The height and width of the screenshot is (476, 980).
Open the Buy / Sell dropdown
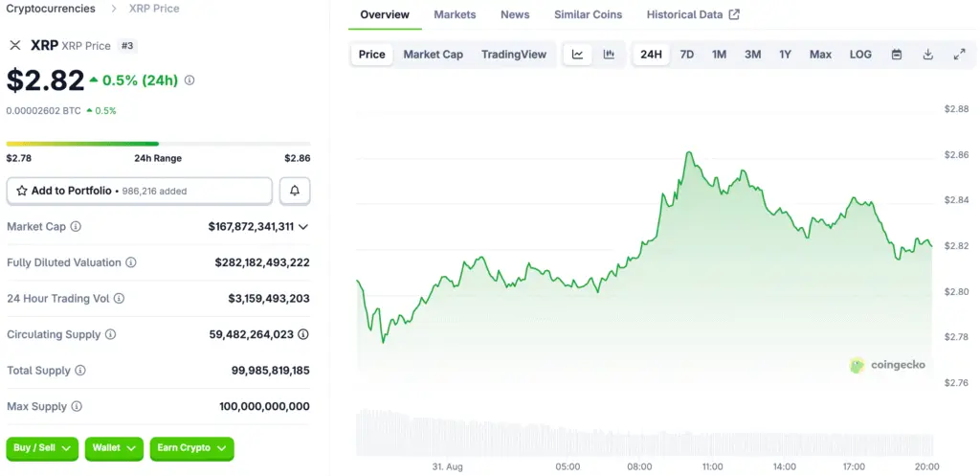[42, 447]
